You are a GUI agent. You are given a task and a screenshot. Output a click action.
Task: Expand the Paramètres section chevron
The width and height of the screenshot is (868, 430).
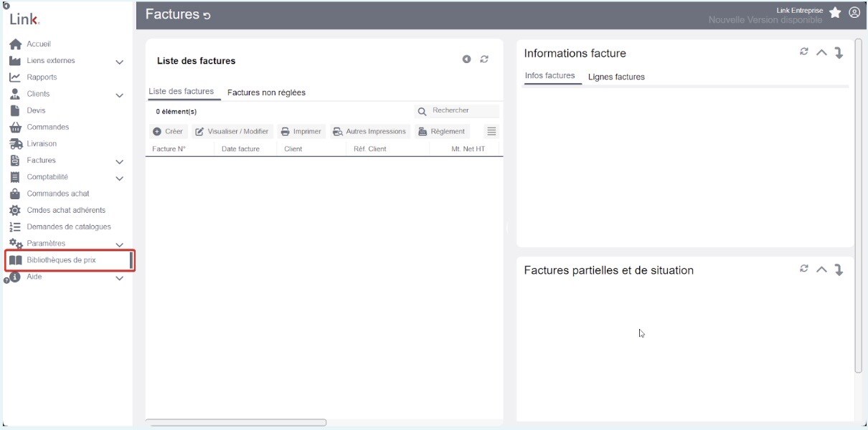pos(120,244)
